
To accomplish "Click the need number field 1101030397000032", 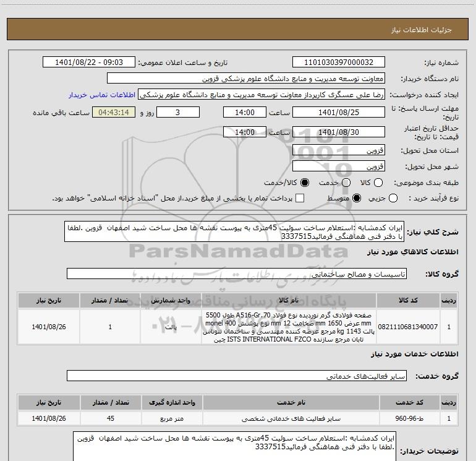I will pyautogui.click(x=339, y=62).
